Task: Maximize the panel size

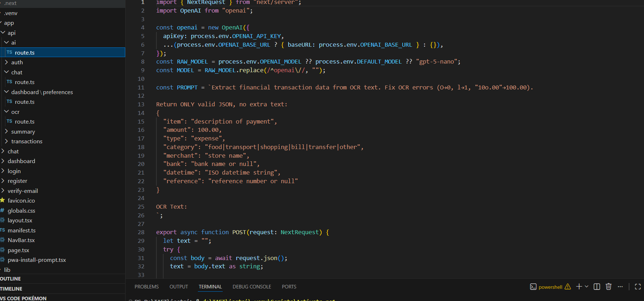Action: pos(638,286)
